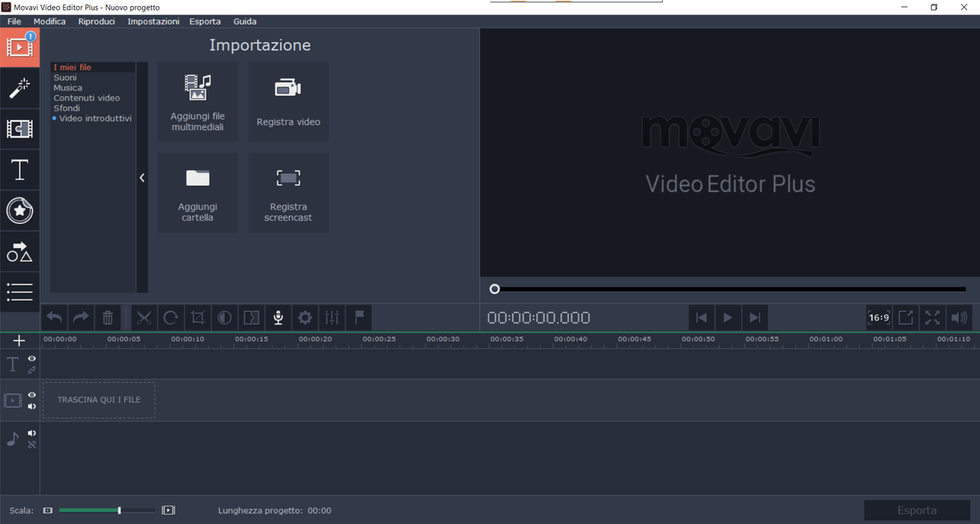The image size is (980, 524).
Task: Skip to next frame button
Action: [755, 317]
